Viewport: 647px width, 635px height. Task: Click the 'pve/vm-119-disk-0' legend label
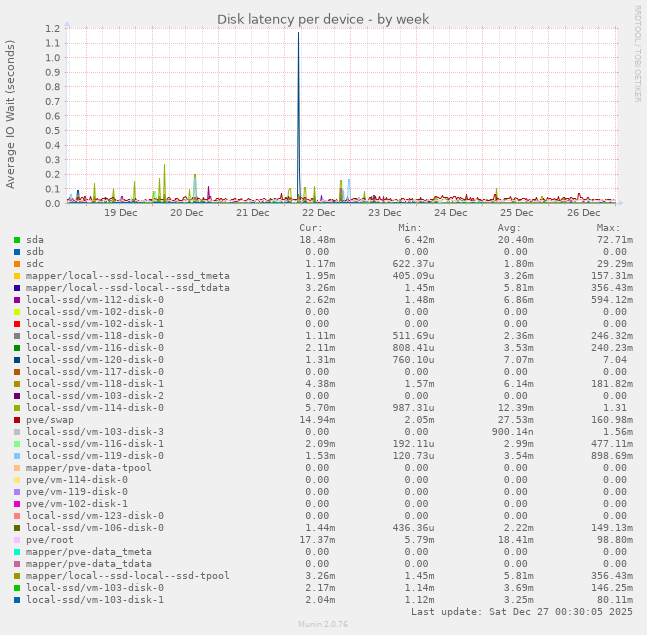[x=77, y=492]
